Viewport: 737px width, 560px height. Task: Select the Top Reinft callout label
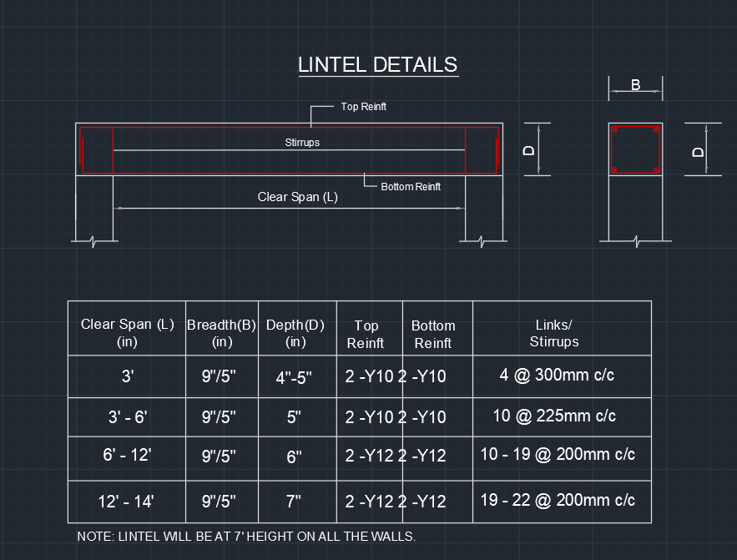click(x=362, y=107)
